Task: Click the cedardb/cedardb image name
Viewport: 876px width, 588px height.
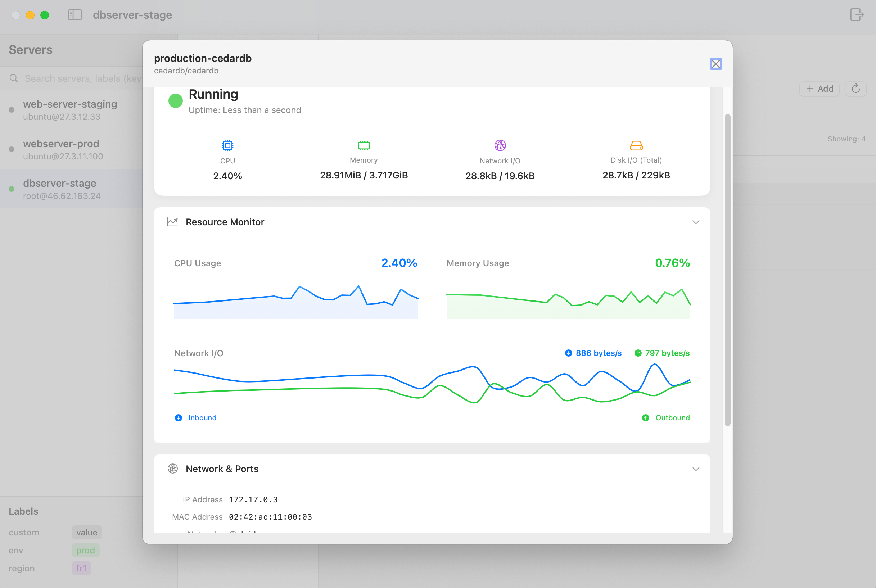Action: [186, 71]
